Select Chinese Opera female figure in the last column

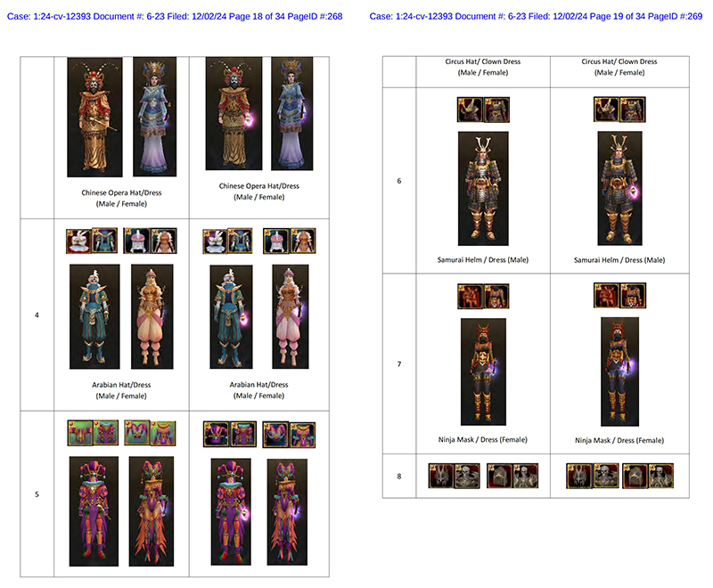click(292, 114)
